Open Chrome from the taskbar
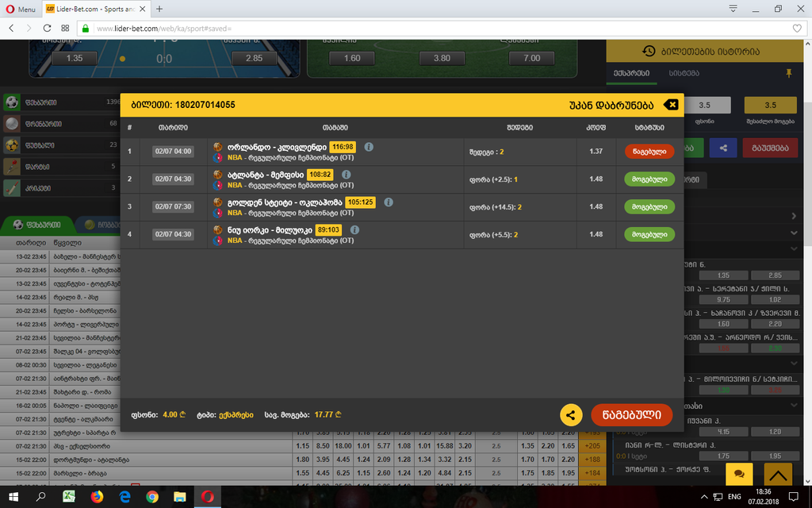Image resolution: width=812 pixels, height=508 pixels. tap(152, 497)
